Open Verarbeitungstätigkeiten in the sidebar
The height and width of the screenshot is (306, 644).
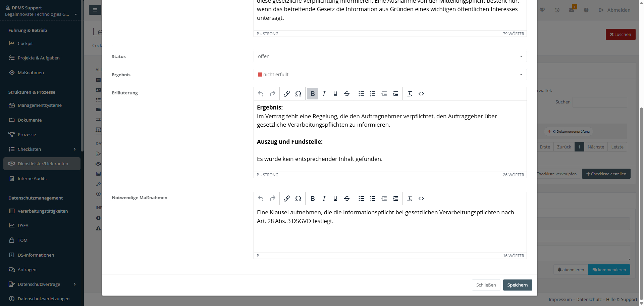[43, 211]
